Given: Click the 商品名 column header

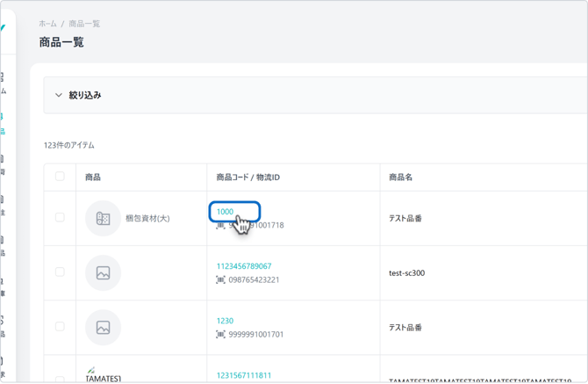Looking at the screenshot, I should pos(400,178).
